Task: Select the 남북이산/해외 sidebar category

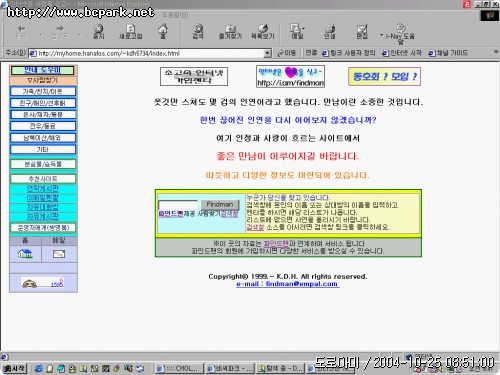Action: [x=43, y=138]
